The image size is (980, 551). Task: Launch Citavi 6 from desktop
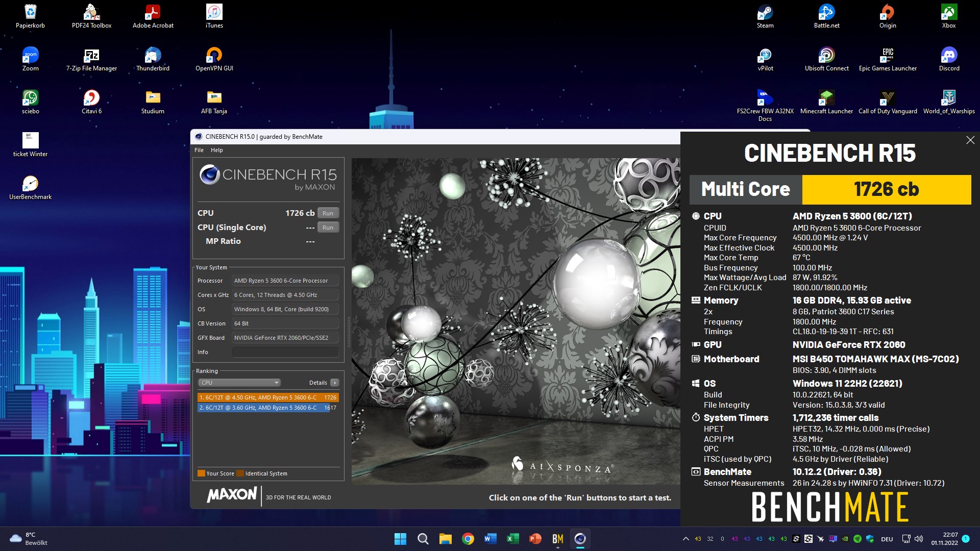tap(91, 102)
